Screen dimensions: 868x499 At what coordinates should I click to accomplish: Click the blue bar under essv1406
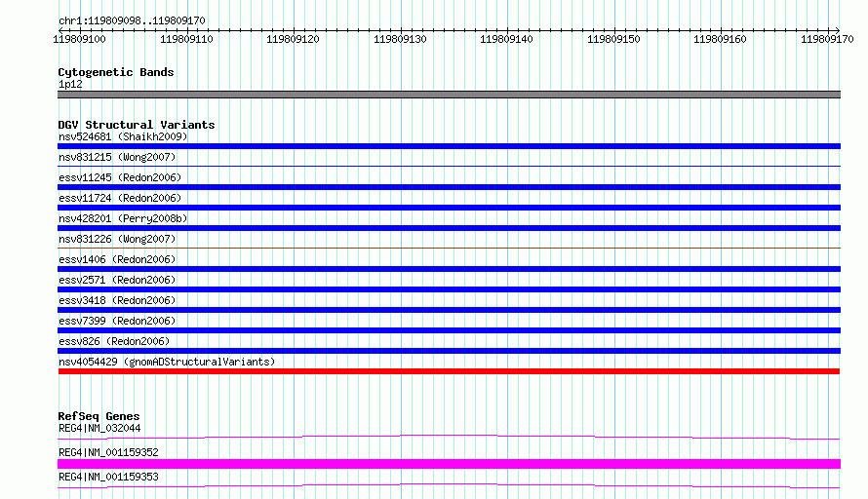449,269
